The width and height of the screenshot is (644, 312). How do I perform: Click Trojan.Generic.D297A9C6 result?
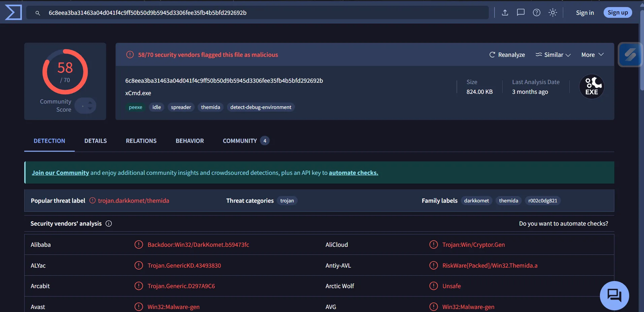point(181,286)
